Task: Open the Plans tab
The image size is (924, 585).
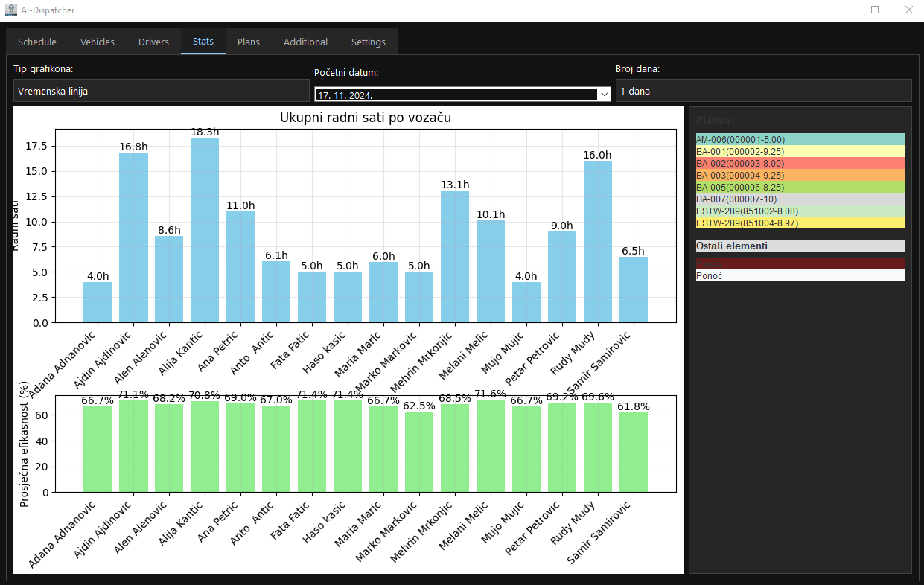Action: pos(249,42)
